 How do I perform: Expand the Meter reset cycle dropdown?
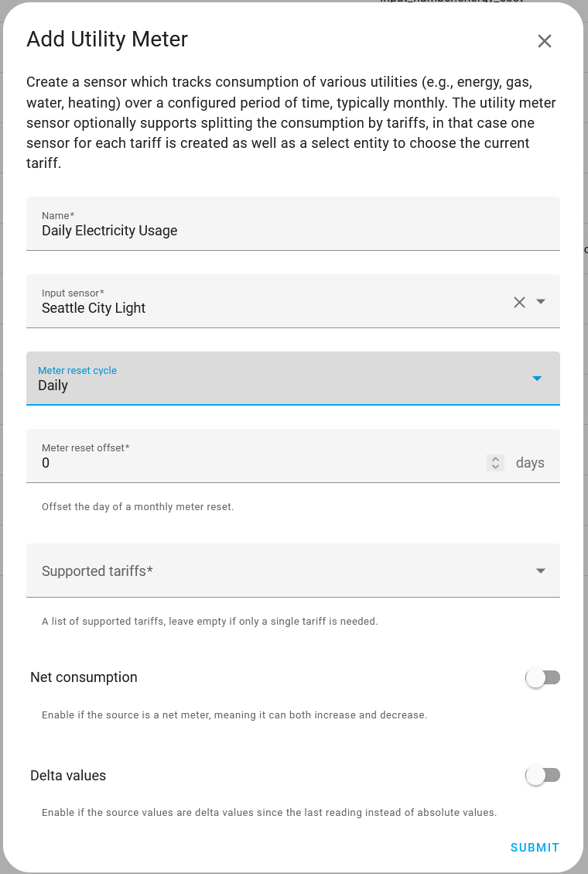pyautogui.click(x=293, y=378)
